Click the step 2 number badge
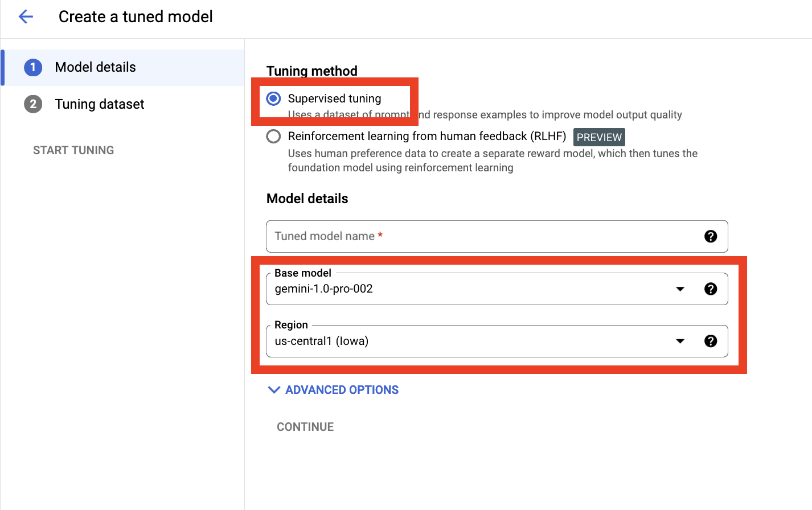 click(x=33, y=104)
